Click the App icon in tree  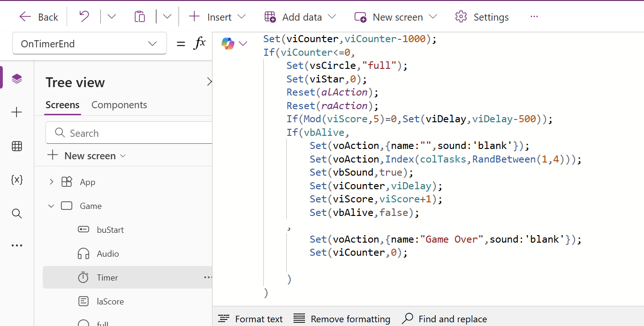click(x=67, y=182)
